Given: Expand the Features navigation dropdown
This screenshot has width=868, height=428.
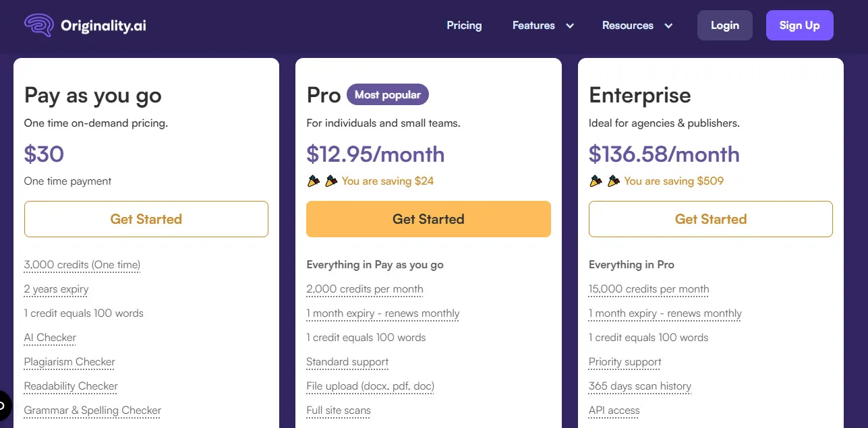Looking at the screenshot, I should click(533, 25).
